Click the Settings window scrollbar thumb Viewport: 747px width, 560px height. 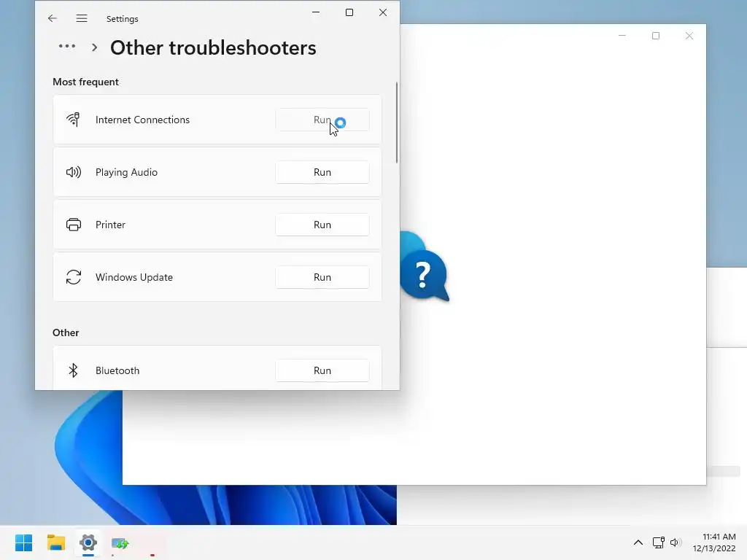[396, 122]
